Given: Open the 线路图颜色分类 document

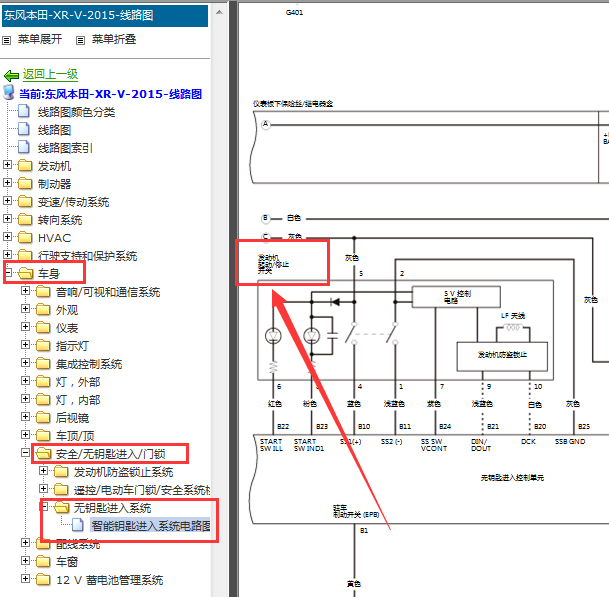Looking at the screenshot, I should click(x=77, y=112).
